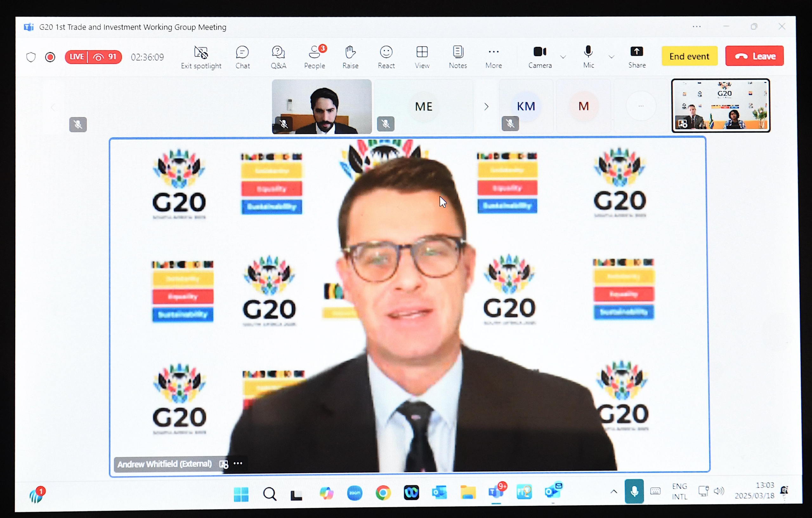Open the speaker volume control
This screenshot has height=518, width=812.
coord(719,491)
